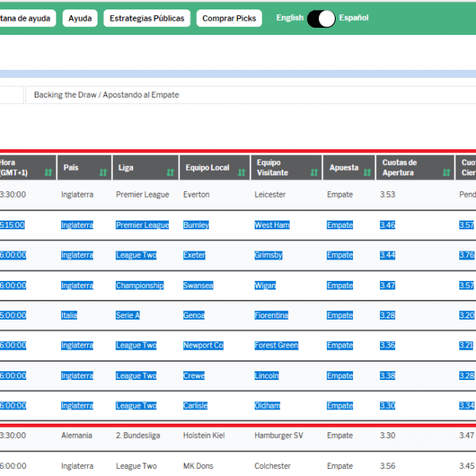The image size is (476, 476).
Task: Open the Ayuda button
Action: click(x=80, y=18)
